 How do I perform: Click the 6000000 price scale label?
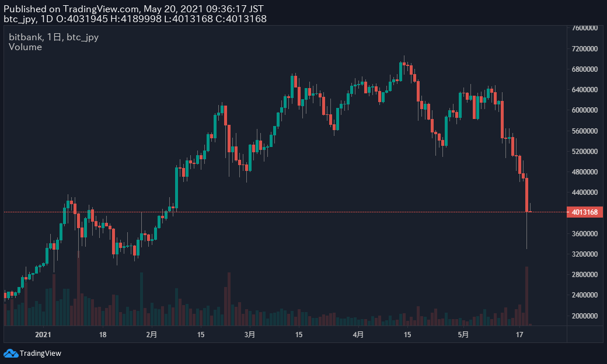click(584, 110)
